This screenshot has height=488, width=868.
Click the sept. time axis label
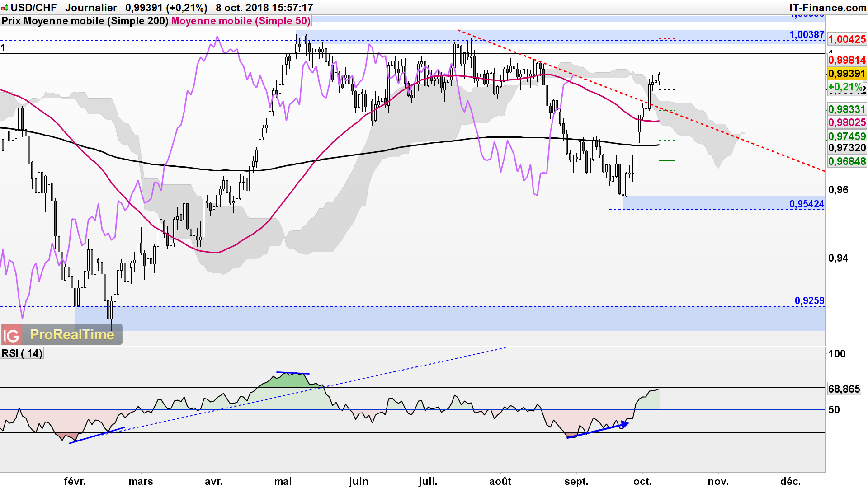point(576,481)
